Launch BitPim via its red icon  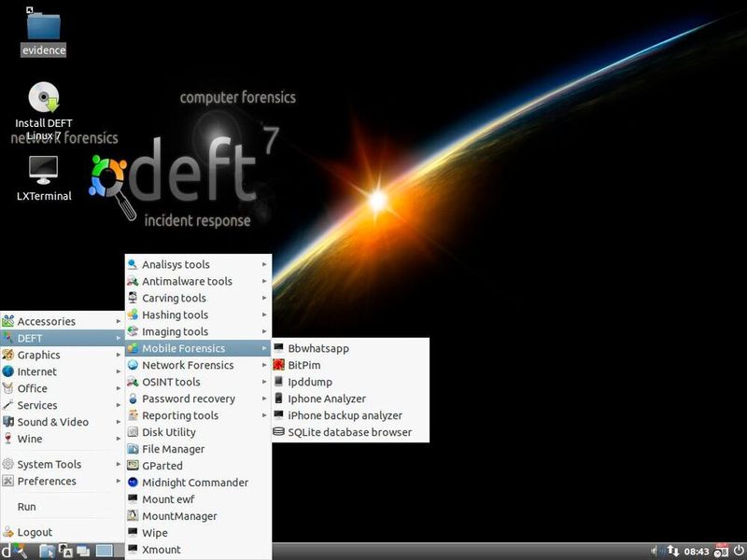click(278, 365)
